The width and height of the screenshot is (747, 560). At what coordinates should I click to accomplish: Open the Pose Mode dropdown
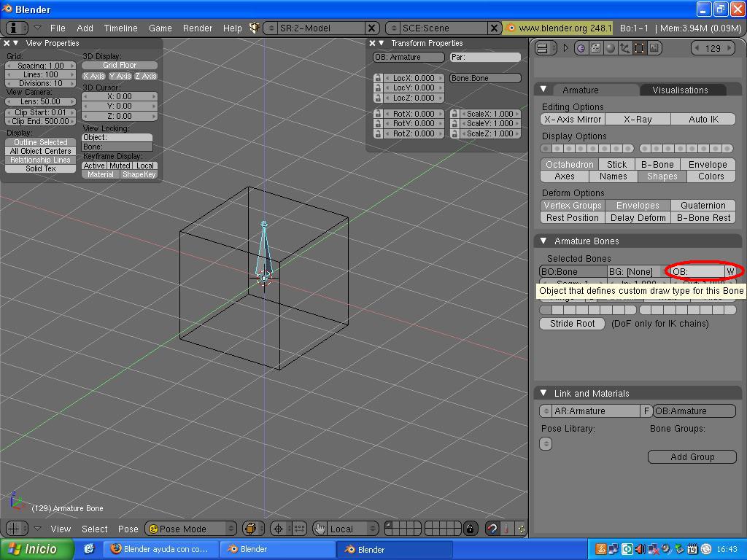tap(190, 529)
